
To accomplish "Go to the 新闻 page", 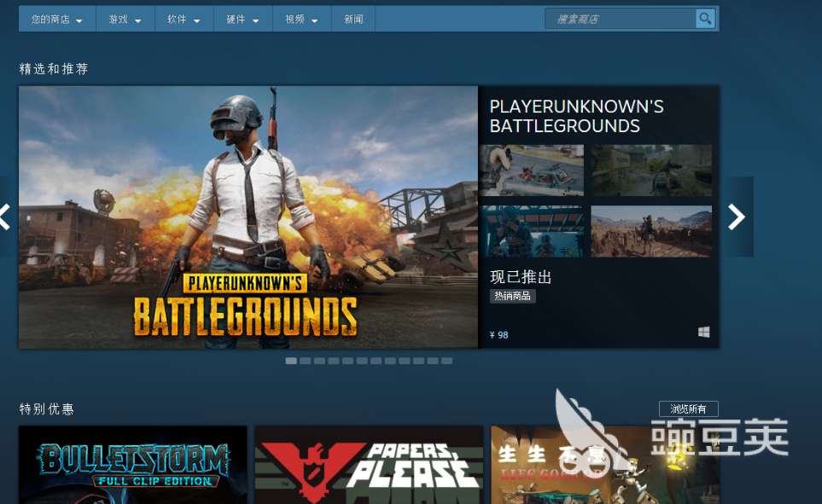I will click(353, 20).
